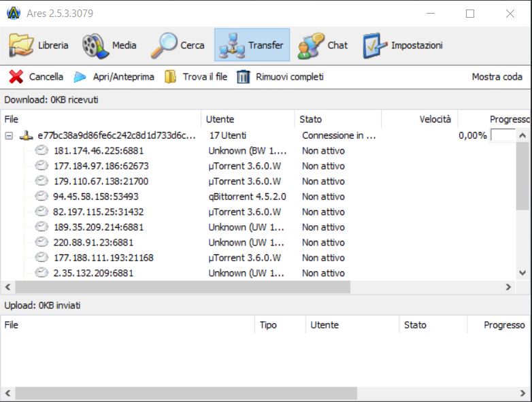Open the Chat users icon
Screen dimensions: 532x402
(x=311, y=46)
